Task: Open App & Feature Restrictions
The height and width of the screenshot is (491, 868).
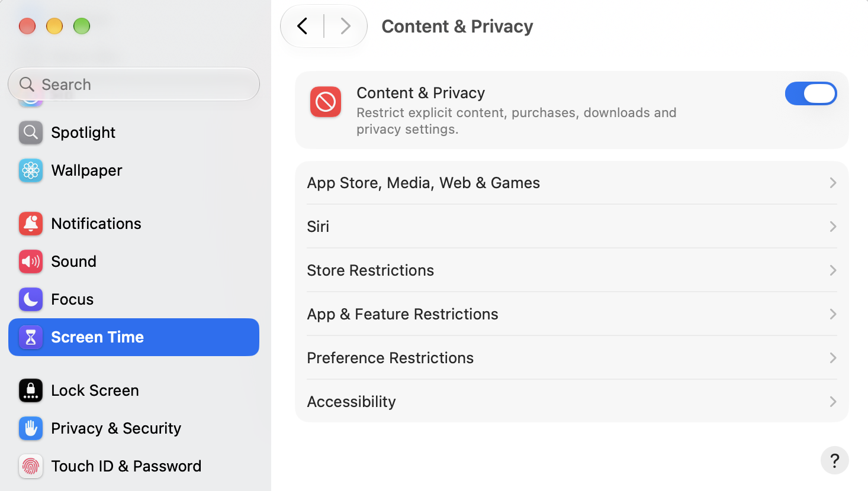Action: pyautogui.click(x=572, y=314)
